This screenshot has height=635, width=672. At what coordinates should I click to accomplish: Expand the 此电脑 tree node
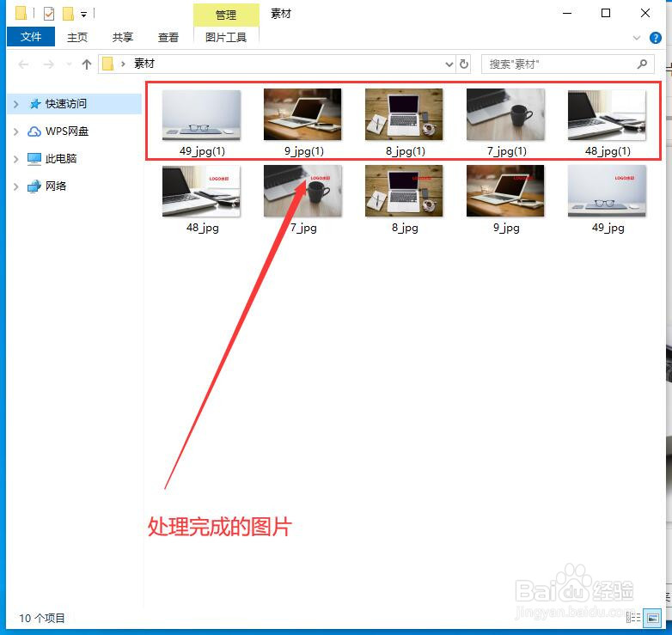tap(15, 159)
